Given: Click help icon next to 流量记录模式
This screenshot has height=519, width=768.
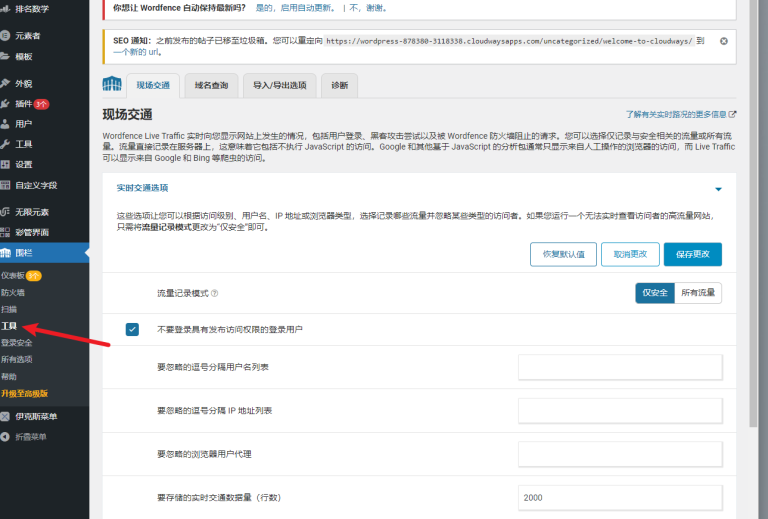Looking at the screenshot, I should (215, 293).
